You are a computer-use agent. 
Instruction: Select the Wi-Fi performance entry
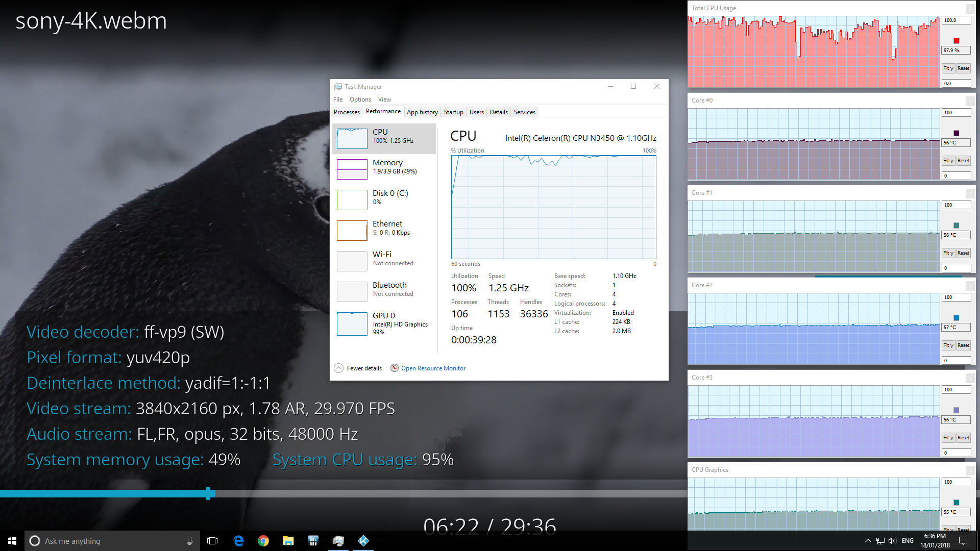point(384,261)
